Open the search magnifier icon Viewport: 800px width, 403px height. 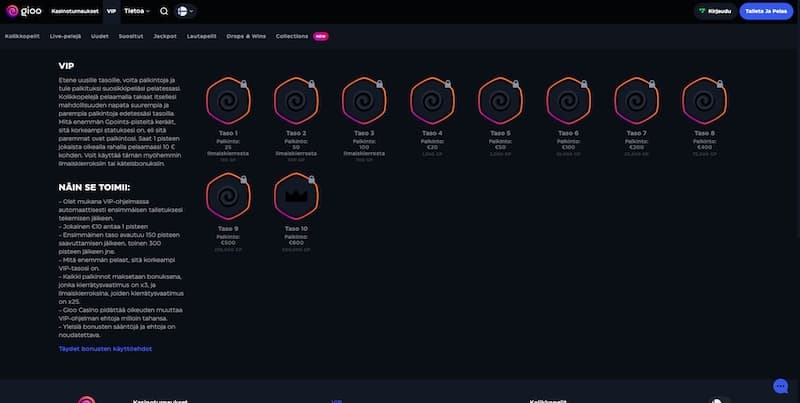pos(164,11)
